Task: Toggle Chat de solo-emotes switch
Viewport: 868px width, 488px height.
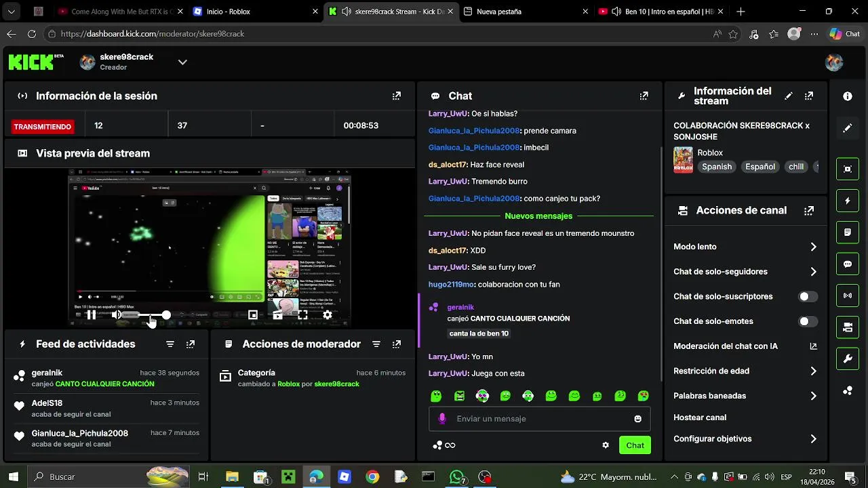Action: [808, 321]
